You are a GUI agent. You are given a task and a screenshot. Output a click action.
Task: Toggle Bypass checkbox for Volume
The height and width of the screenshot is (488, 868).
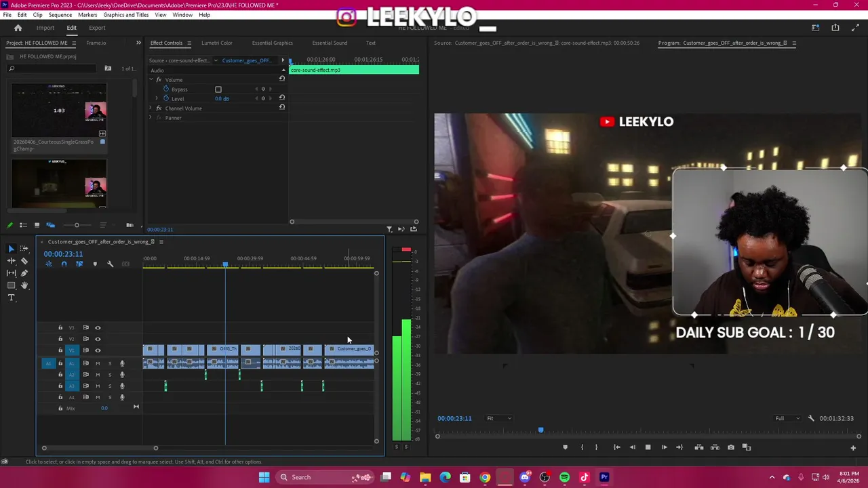218,89
